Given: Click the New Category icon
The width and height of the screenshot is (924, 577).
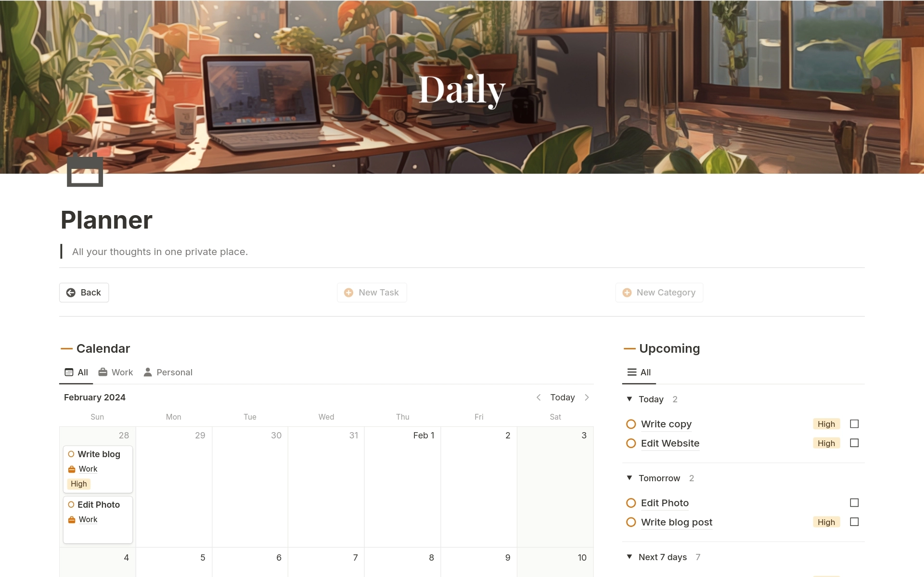Looking at the screenshot, I should pos(625,292).
